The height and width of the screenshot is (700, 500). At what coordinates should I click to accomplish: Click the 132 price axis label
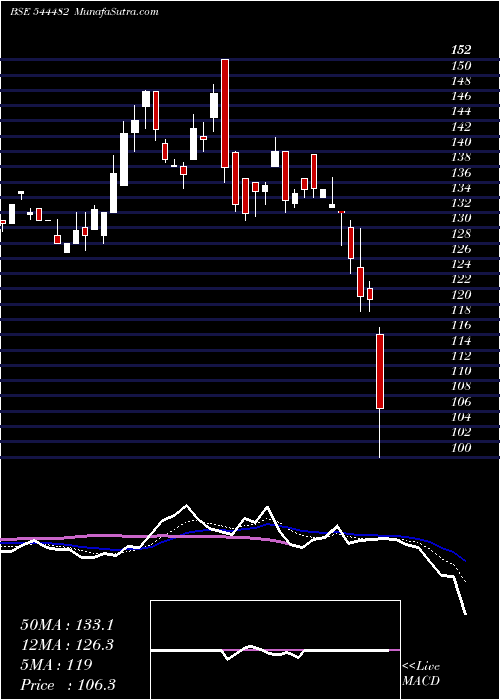pyautogui.click(x=461, y=203)
